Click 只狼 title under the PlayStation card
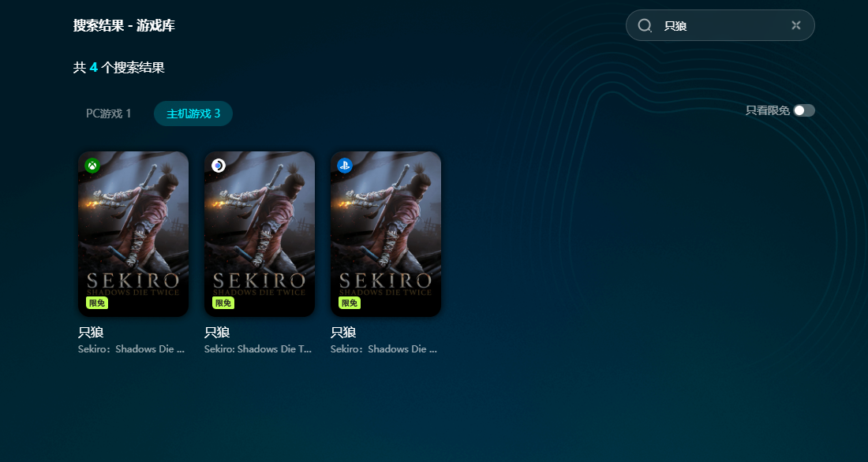868x462 pixels. pyautogui.click(x=343, y=333)
